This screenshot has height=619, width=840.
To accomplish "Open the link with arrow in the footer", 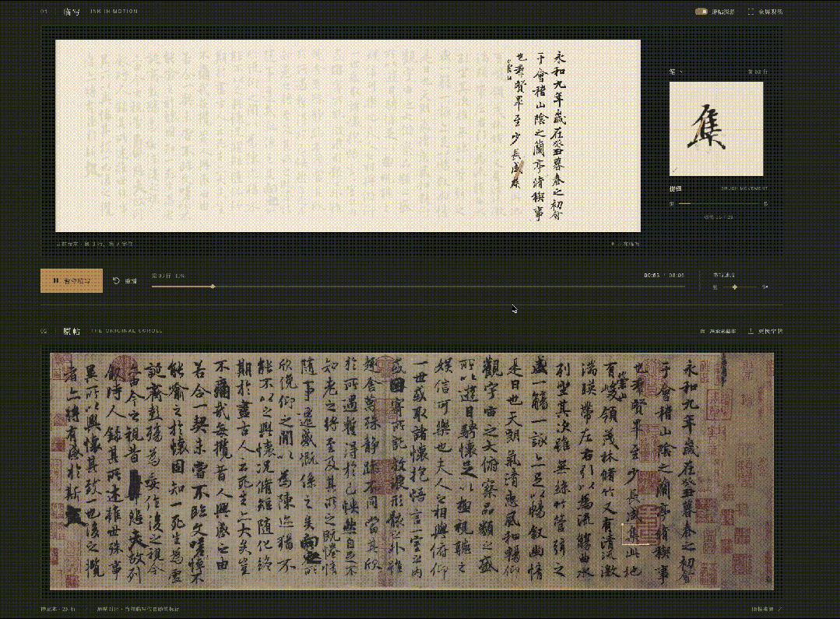I will (767, 609).
